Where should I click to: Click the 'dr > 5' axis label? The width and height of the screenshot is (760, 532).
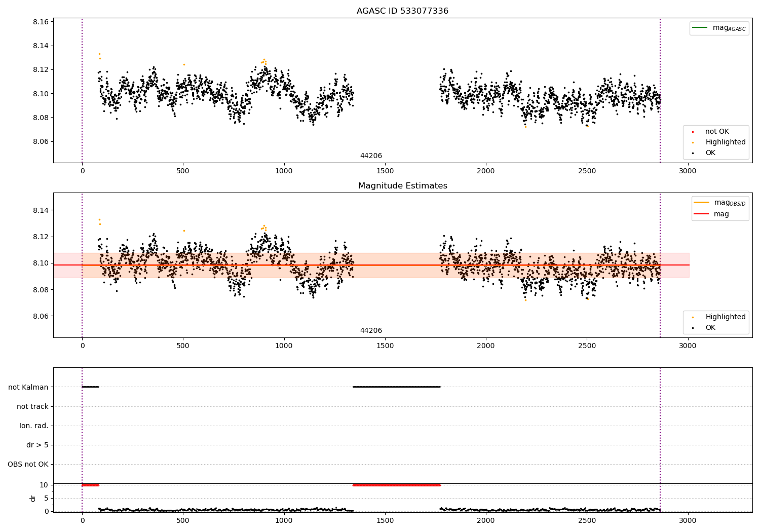point(37,445)
